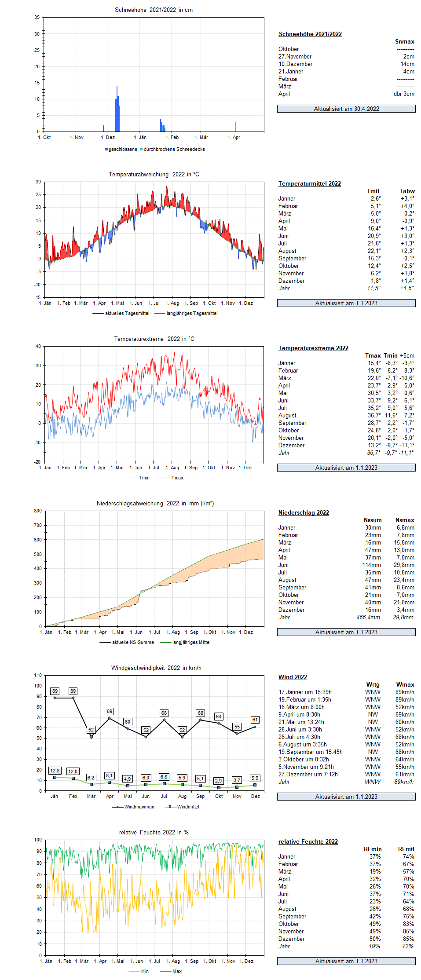Click the 'Schneehöhe 2021/2022 in cm' chart title
The width and height of the screenshot is (421, 980).
(154, 10)
